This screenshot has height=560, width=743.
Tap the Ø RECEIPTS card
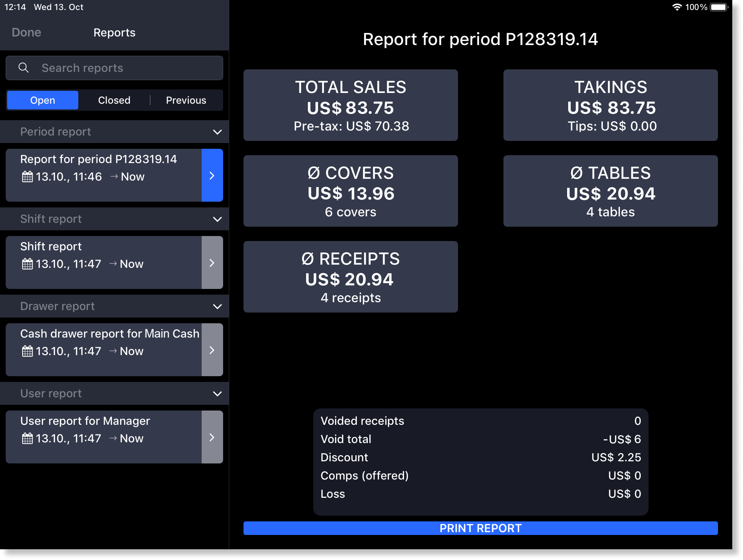point(351,277)
